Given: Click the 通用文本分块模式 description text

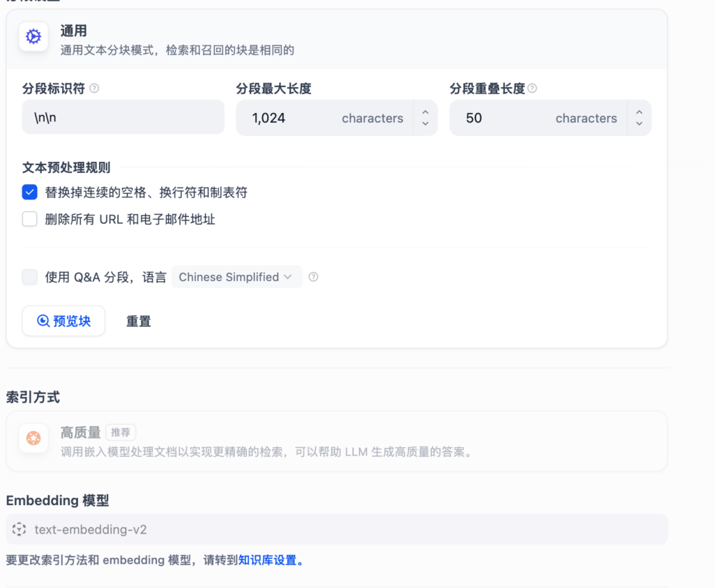Looking at the screenshot, I should 177,50.
